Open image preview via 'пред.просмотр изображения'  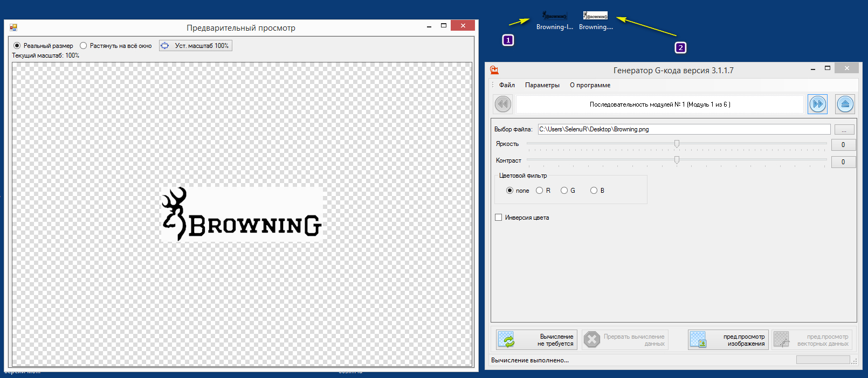(x=728, y=340)
